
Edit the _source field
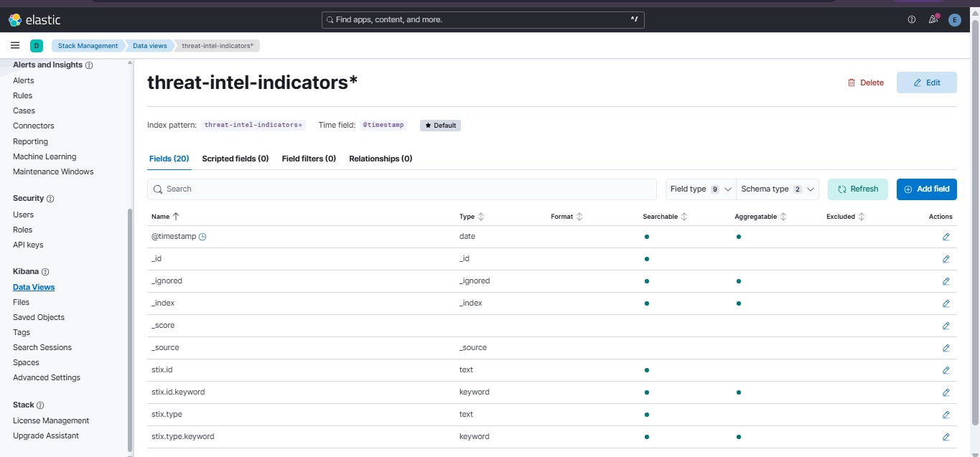click(x=946, y=348)
